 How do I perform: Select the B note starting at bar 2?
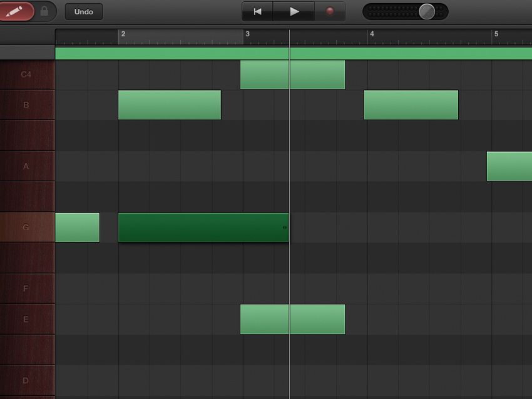click(169, 104)
